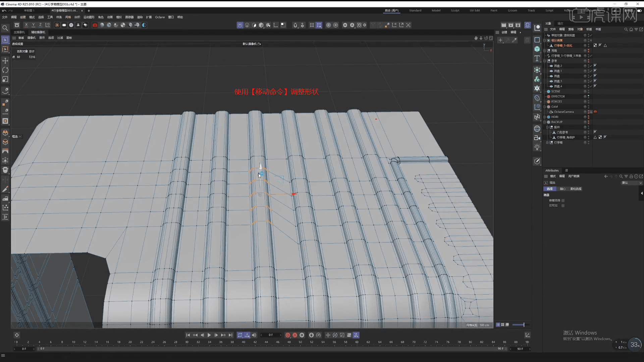This screenshot has width=644, height=362.
Task: Click the globe environment icon
Action: pyautogui.click(x=537, y=129)
